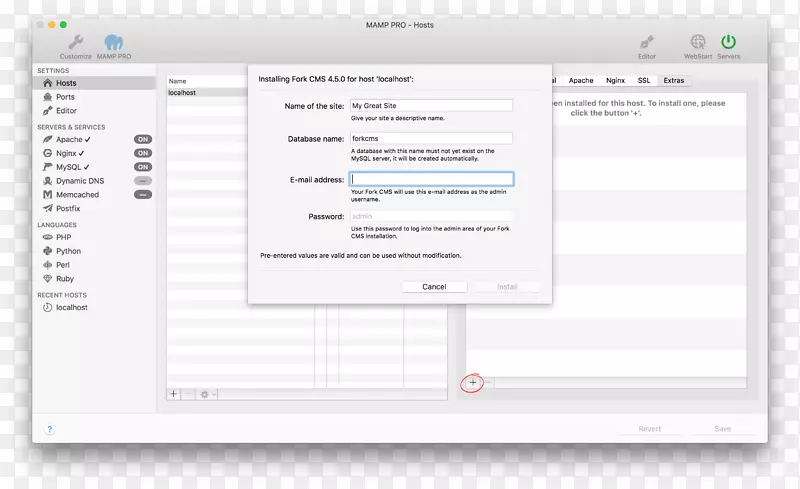Viewport: 800px width, 489px height.
Task: Toggle the Apache ON switch
Action: coord(143,140)
